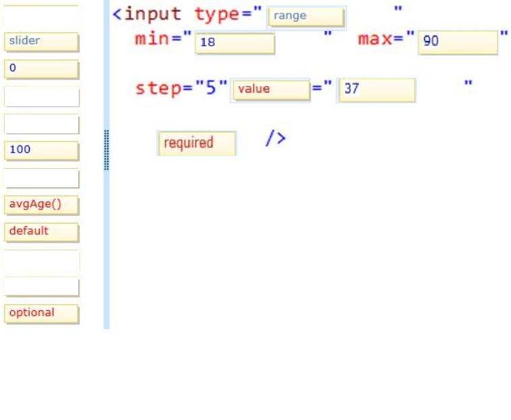511x420 pixels.
Task: Click the 'step="5"' code text
Action: pos(181,88)
